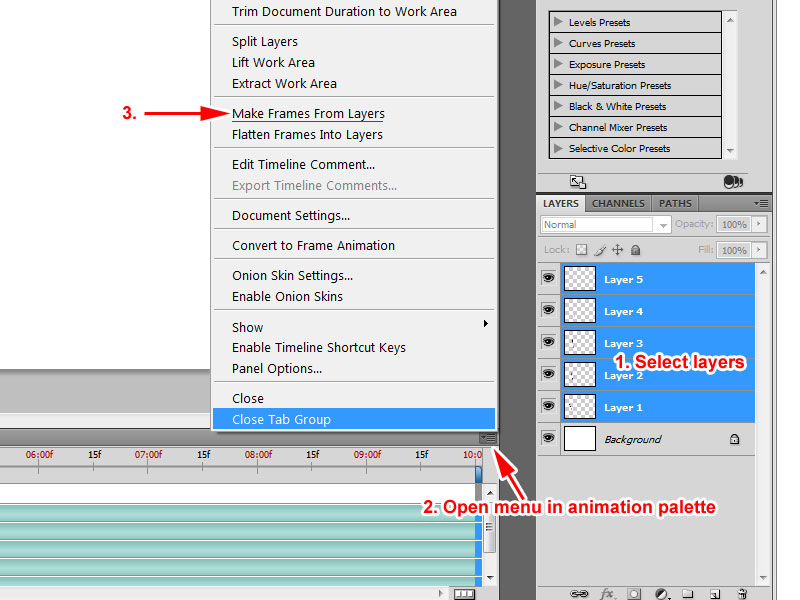Screen dimensions: 800x600
Task: Choose Make Frames From Layers
Action: tap(308, 114)
